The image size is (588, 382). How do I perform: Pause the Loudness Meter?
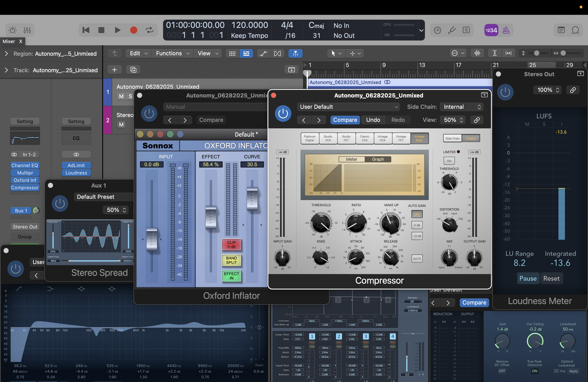(x=528, y=279)
